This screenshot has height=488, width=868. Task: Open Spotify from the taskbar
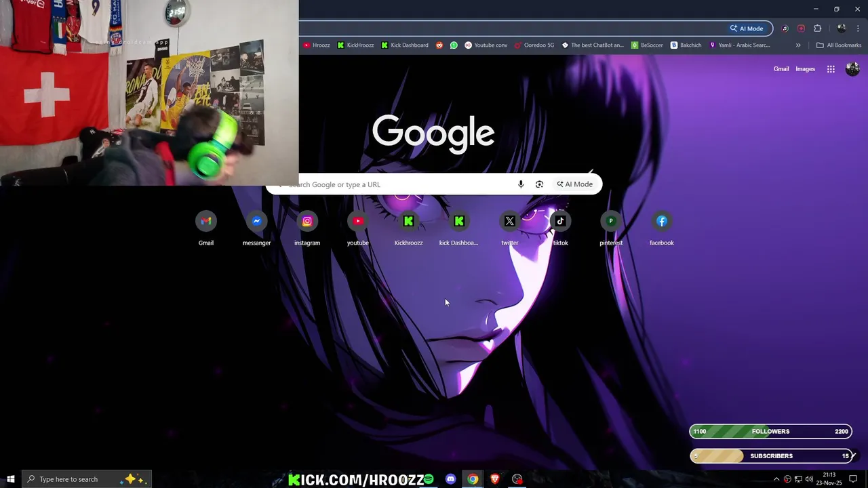(428, 479)
